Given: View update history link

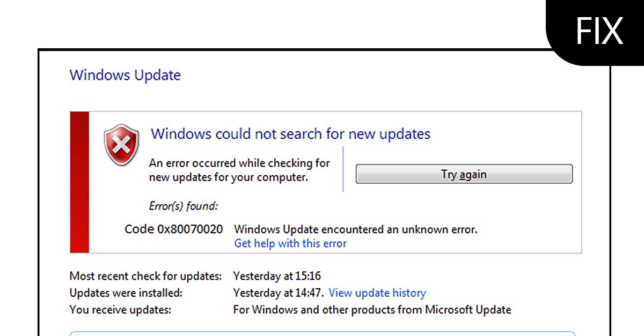Looking at the screenshot, I should 377,293.
